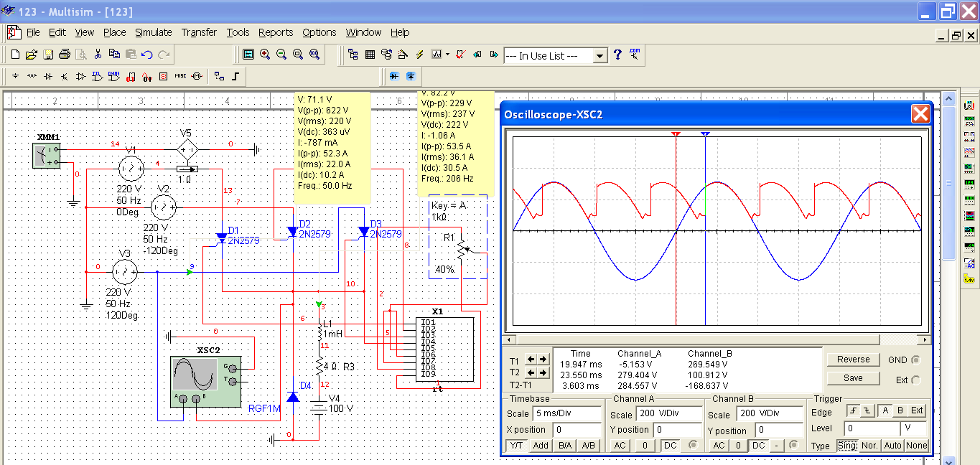Click the blue T2 cursor marker

point(706,134)
